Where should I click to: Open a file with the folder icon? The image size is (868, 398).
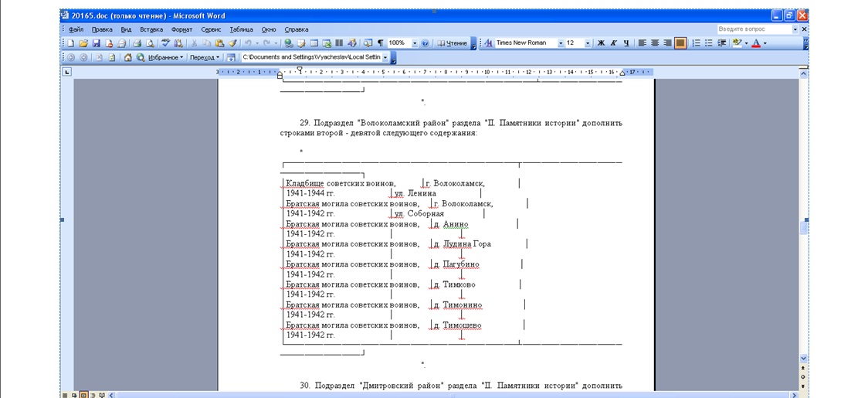[x=83, y=43]
